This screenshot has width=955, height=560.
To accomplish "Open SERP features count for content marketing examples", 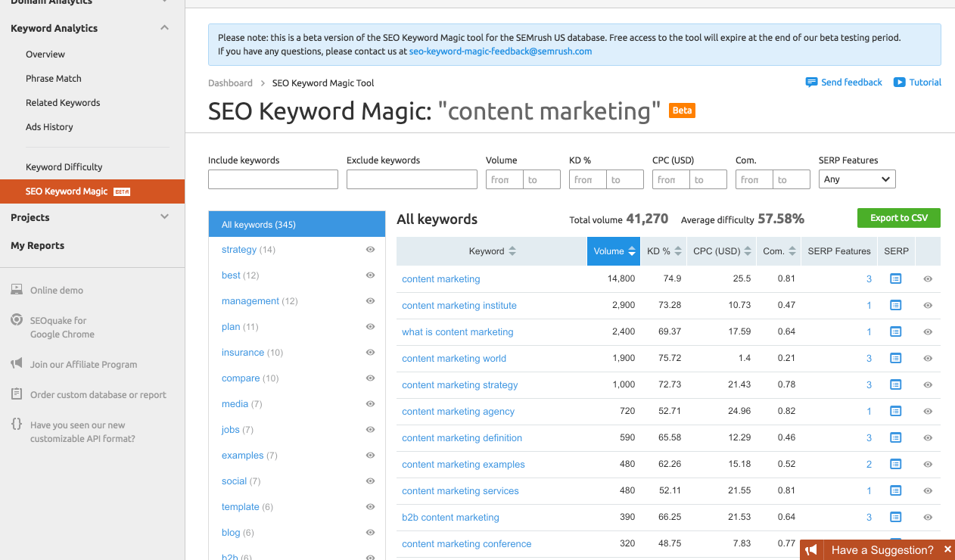I will click(869, 465).
